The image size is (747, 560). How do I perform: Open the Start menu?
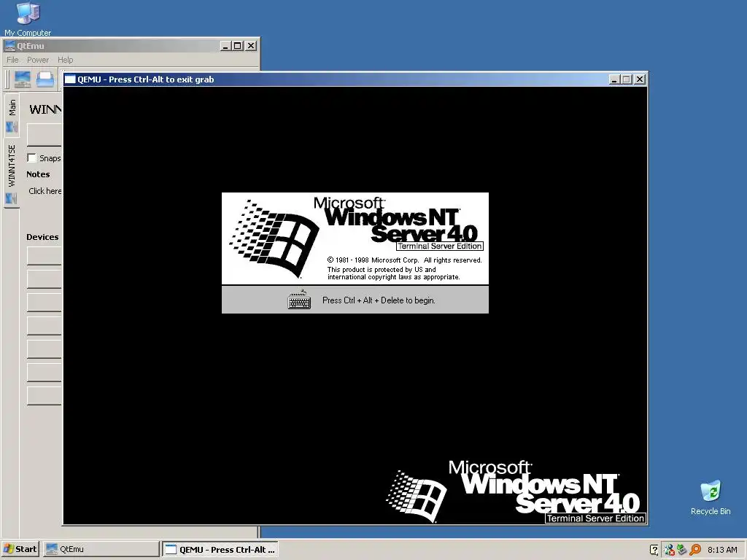click(20, 549)
